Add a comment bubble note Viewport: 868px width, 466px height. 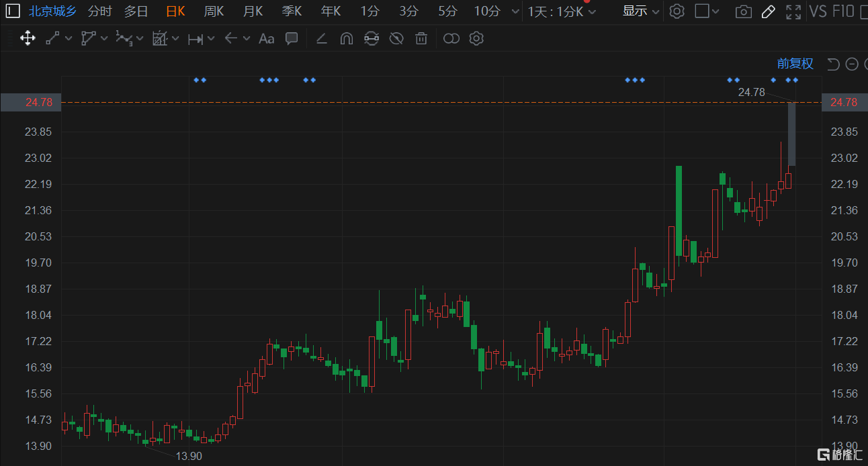tap(292, 38)
